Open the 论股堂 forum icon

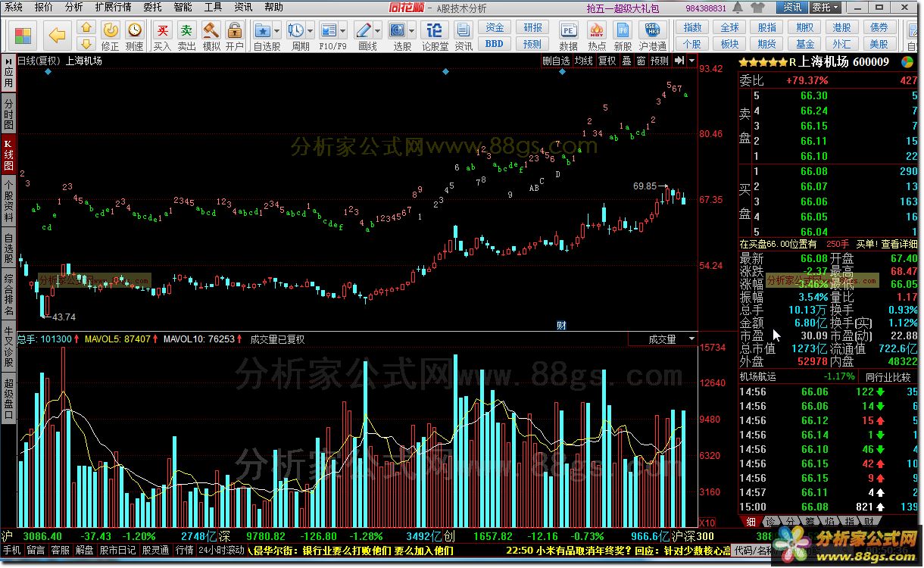[x=435, y=30]
